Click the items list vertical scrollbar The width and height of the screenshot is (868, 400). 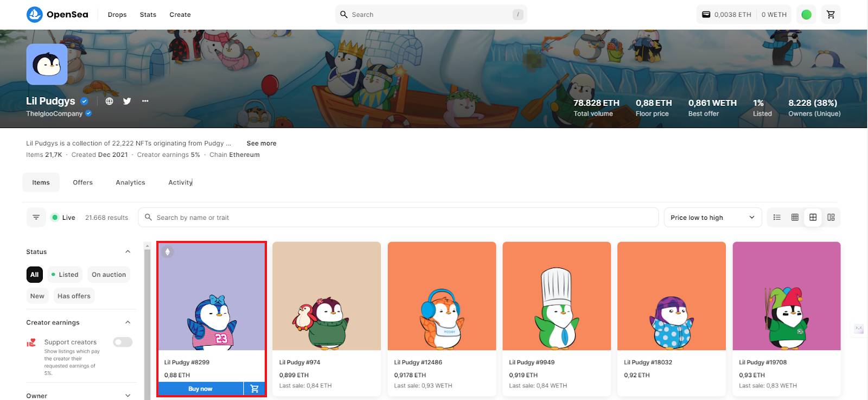[147, 323]
